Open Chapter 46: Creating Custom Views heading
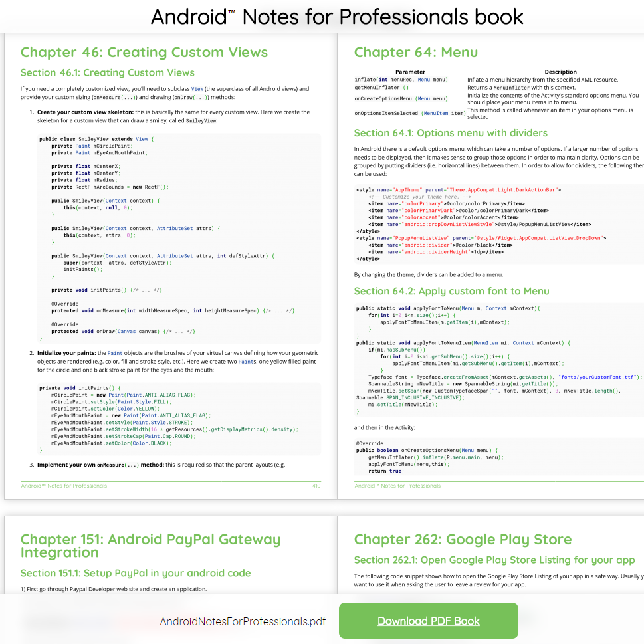Image resolution: width=644 pixels, height=644 pixels. pos(144,52)
